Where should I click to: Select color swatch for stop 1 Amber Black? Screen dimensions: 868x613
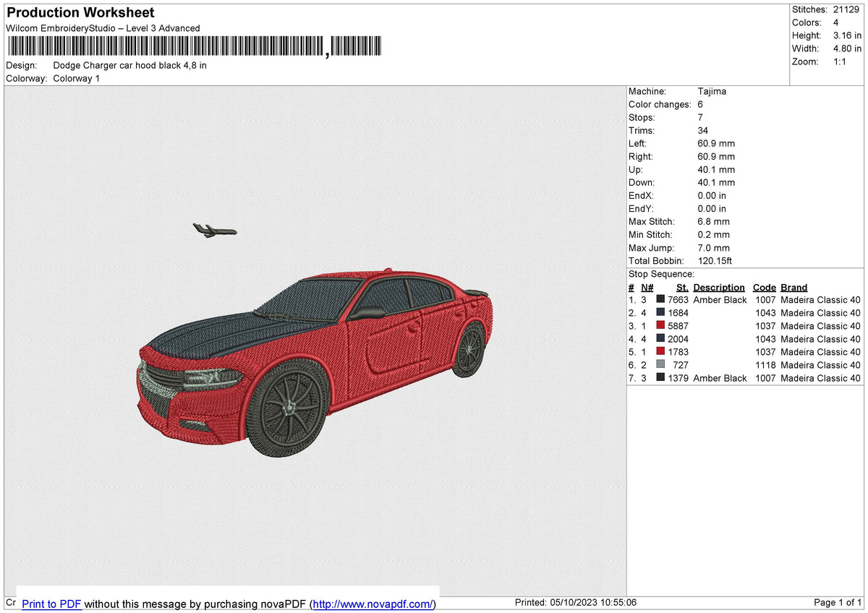[x=660, y=300]
